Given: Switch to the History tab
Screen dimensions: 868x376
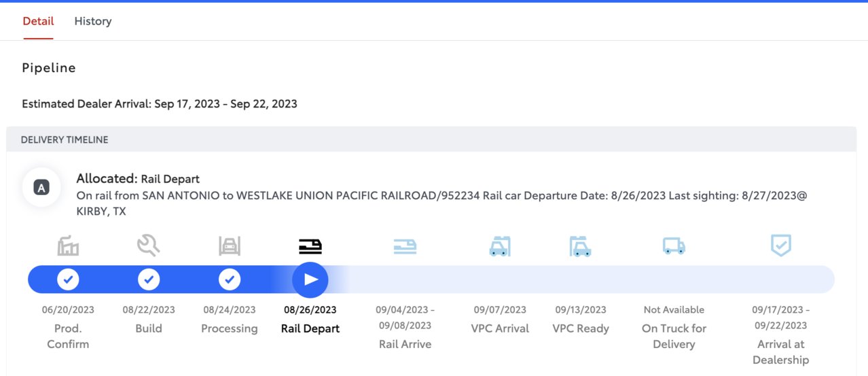Looking at the screenshot, I should [93, 21].
